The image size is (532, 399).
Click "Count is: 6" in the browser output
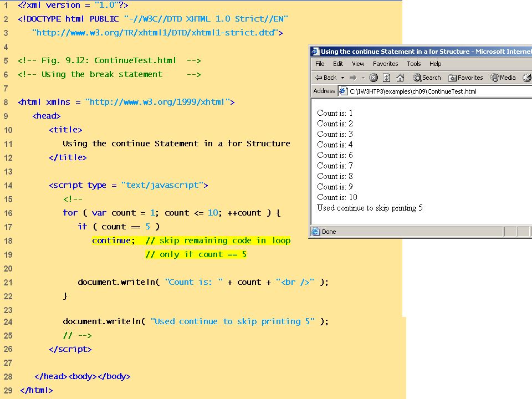point(335,155)
